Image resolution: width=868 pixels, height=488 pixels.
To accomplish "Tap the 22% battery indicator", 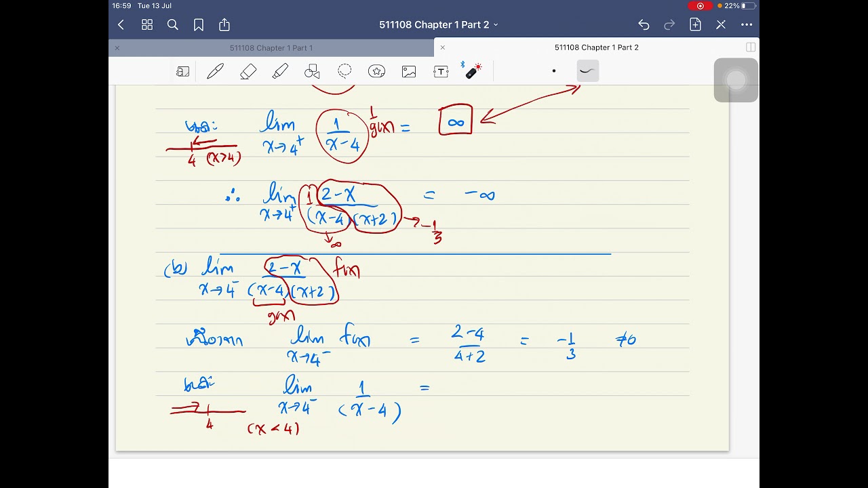I will pos(739,5).
